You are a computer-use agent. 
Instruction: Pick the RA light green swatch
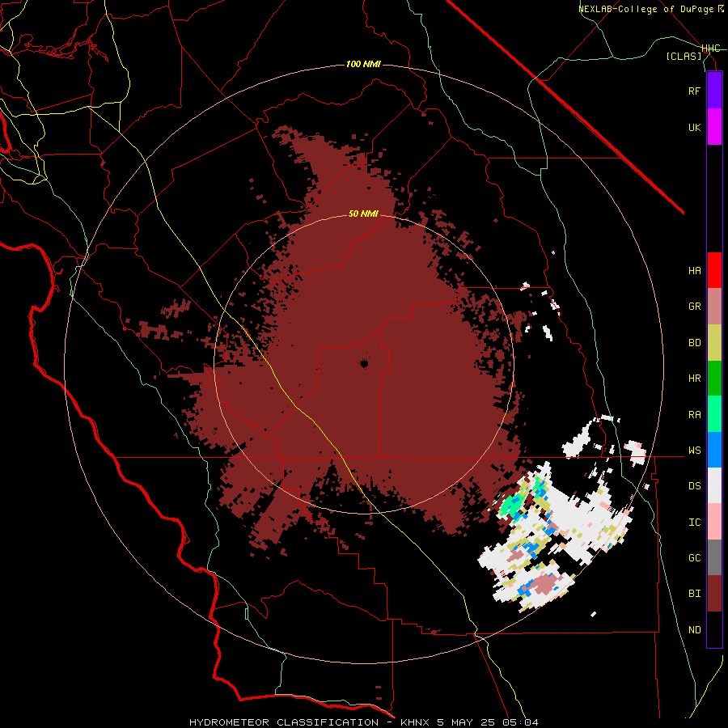coord(714,414)
